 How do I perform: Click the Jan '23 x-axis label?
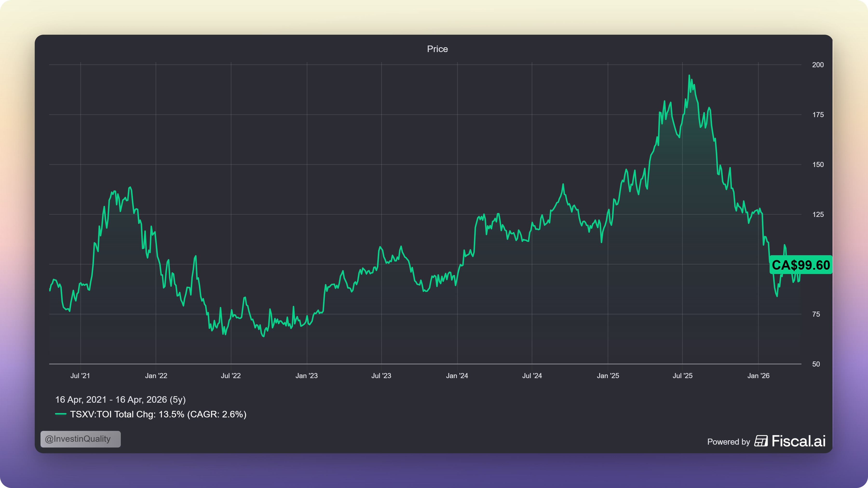307,375
